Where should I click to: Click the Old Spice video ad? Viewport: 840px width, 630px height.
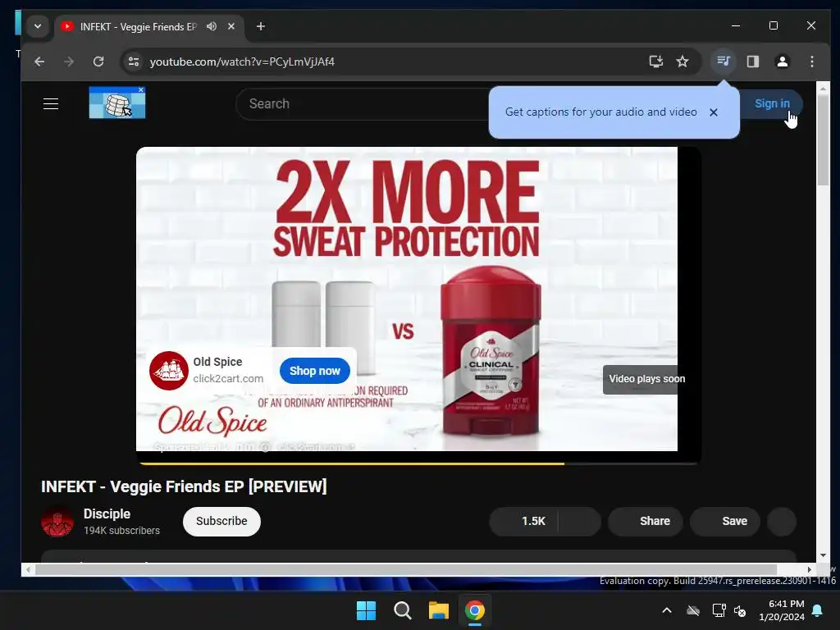(407, 299)
